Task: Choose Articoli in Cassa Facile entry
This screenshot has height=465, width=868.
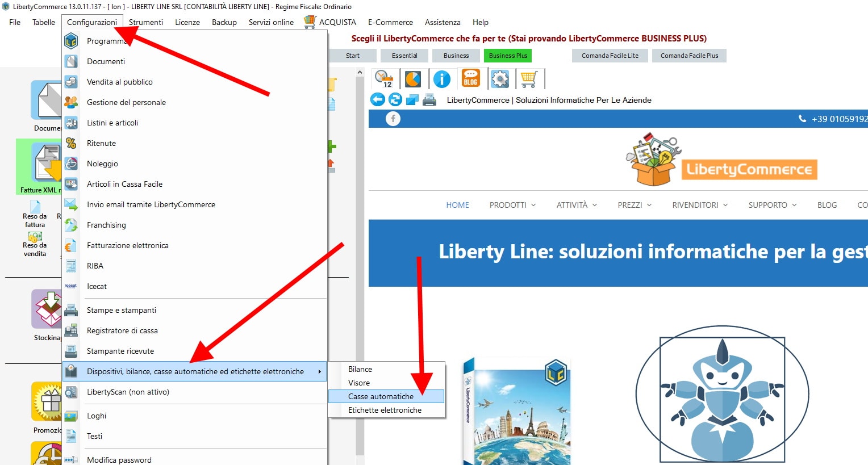Action: coord(195,184)
